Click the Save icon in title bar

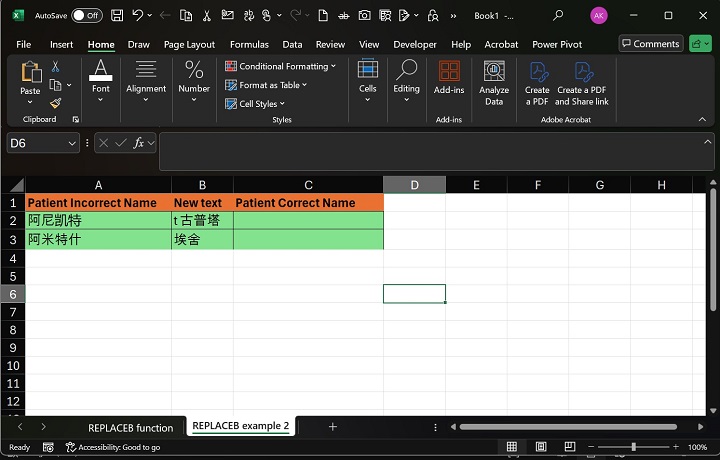tap(117, 16)
